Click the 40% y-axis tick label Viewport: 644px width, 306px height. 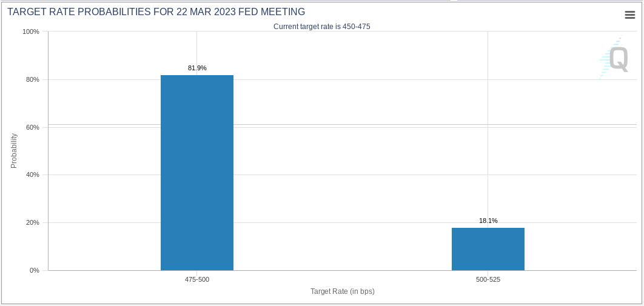[32, 175]
